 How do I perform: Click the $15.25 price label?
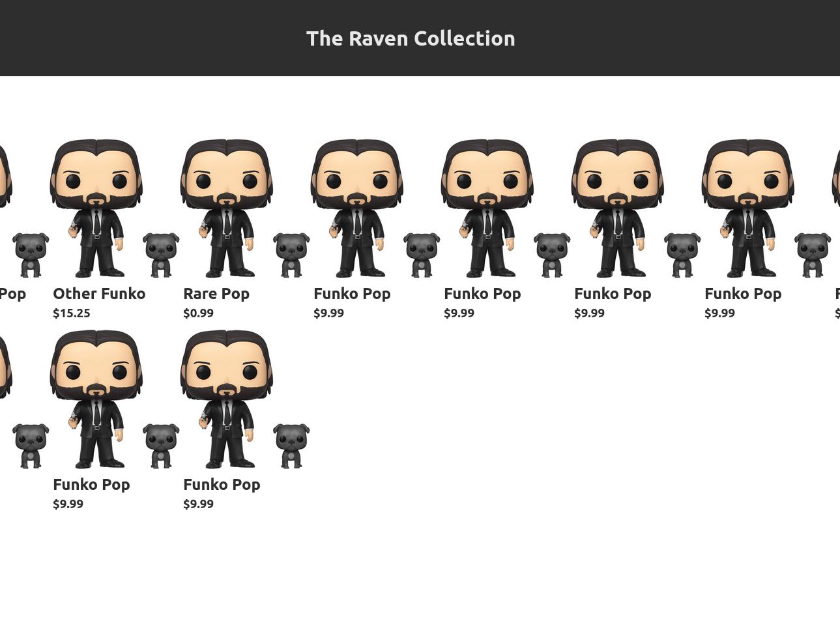72,313
